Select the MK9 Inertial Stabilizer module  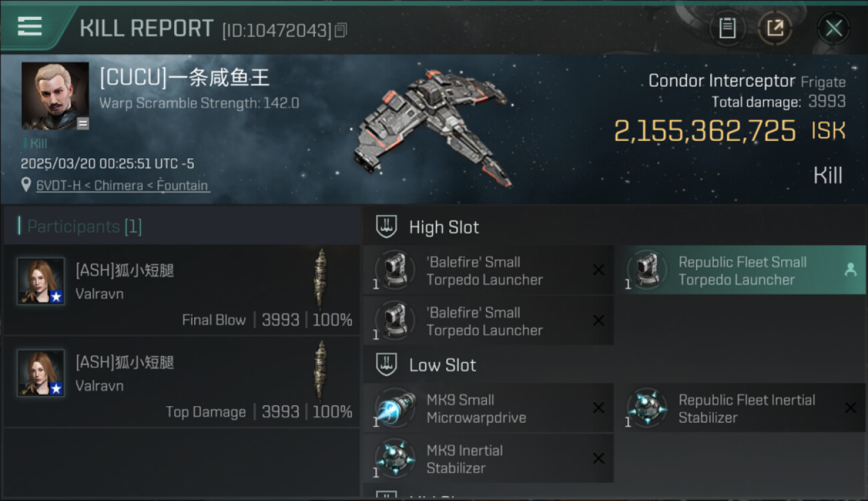488,458
